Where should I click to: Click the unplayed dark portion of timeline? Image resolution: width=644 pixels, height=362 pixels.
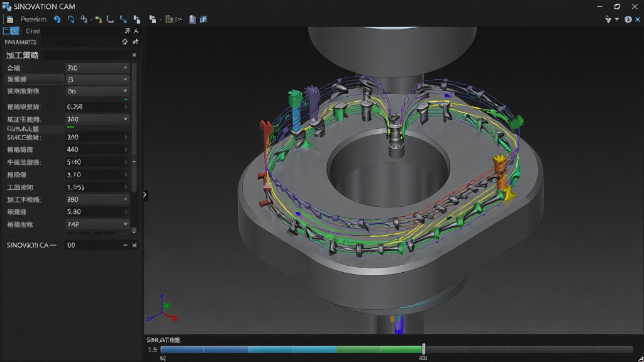(x=529, y=349)
